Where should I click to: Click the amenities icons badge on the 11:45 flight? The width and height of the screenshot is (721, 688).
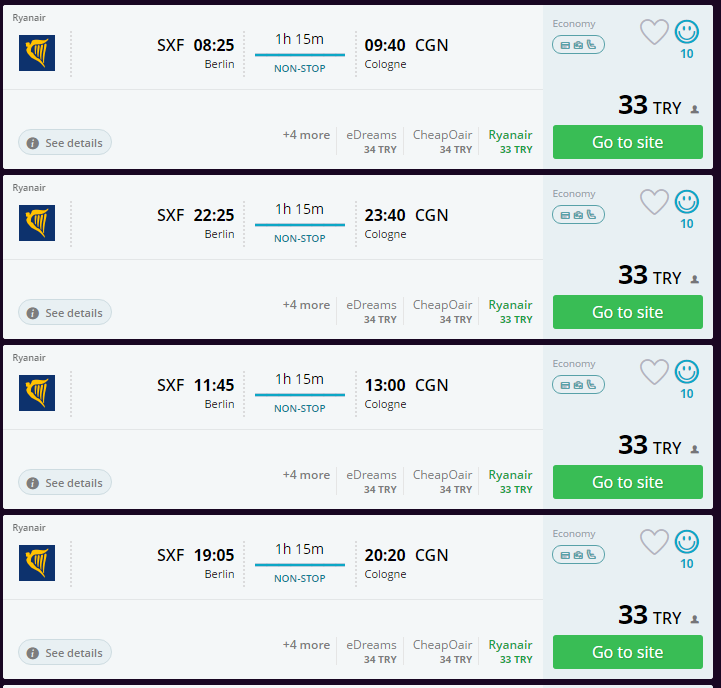[x=578, y=385]
